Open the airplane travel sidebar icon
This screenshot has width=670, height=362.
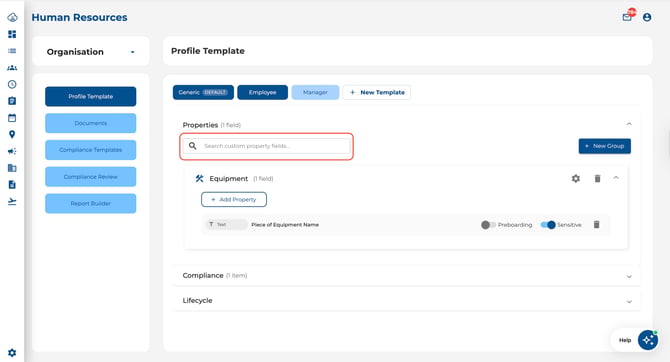coord(12,201)
